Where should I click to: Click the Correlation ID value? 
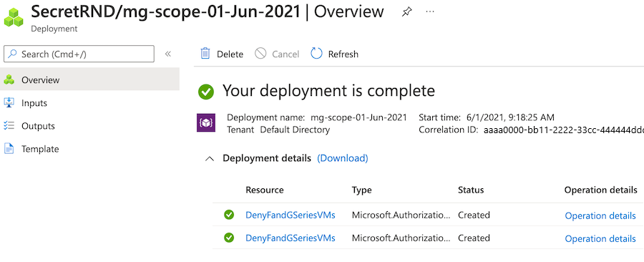(x=564, y=130)
